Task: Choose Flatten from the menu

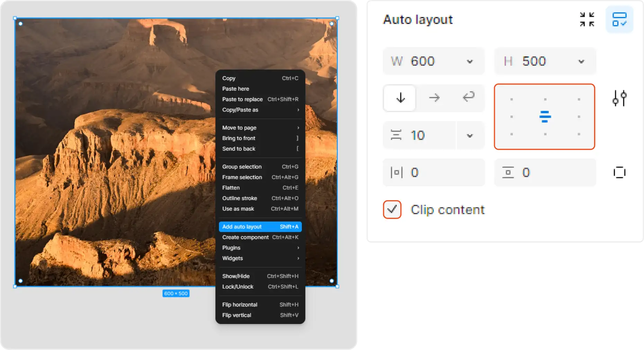Action: 260,188
